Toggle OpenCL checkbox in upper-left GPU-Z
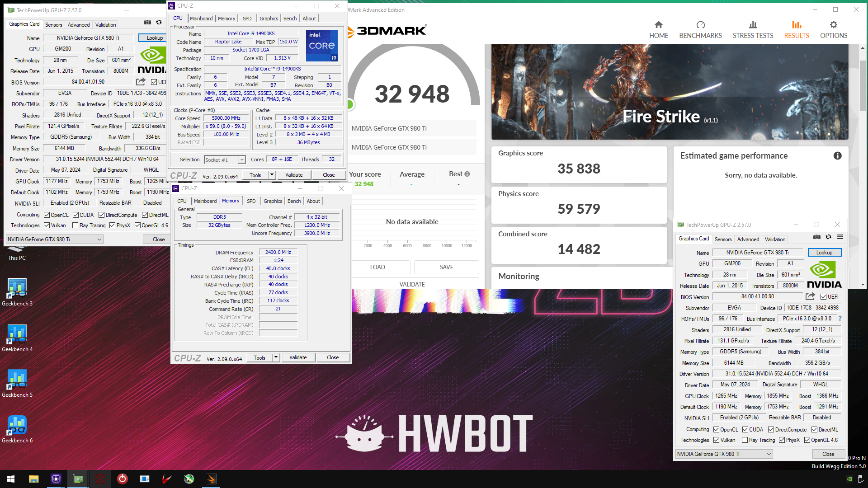Viewport: 868px width, 488px height. point(47,215)
